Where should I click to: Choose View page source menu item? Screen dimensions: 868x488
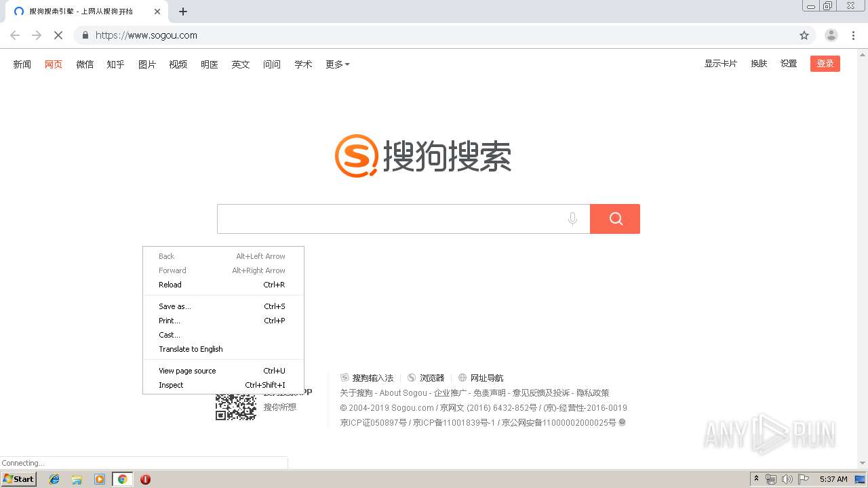click(x=223, y=371)
